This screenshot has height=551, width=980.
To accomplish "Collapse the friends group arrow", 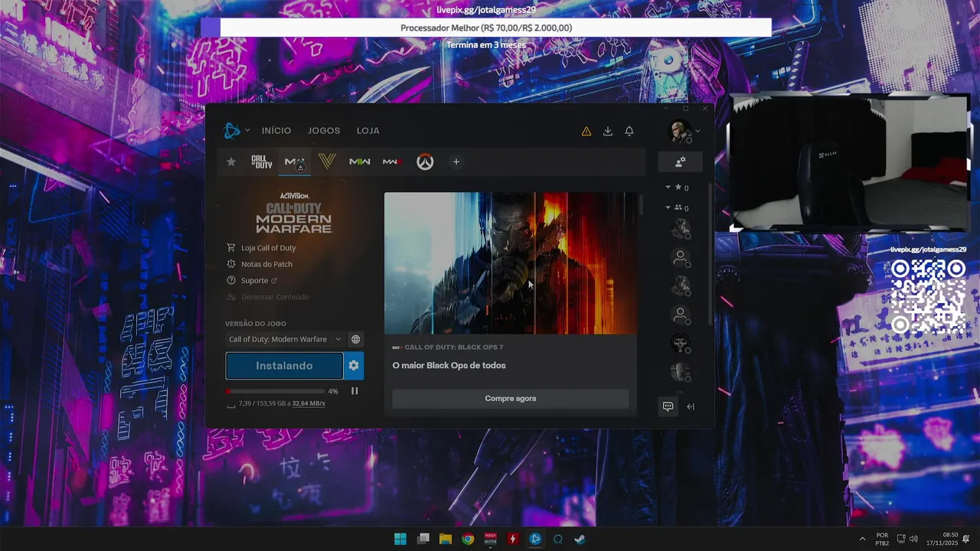I will pyautogui.click(x=668, y=207).
